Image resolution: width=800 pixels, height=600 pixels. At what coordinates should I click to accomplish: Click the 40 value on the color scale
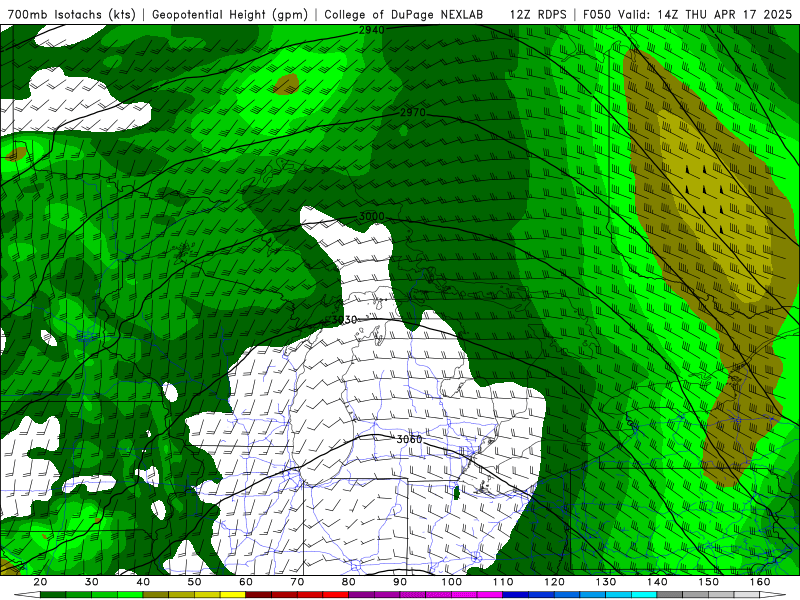143,582
